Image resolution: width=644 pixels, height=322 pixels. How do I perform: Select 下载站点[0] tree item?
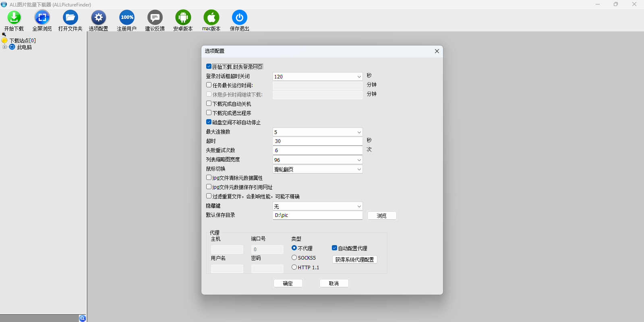click(x=23, y=41)
